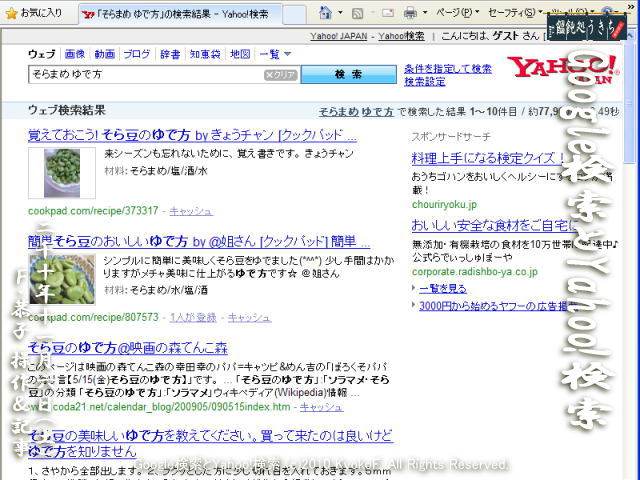Click cookpad.com/recipe/373317 URL text
Screen dimensions: 640x480
click(93, 211)
